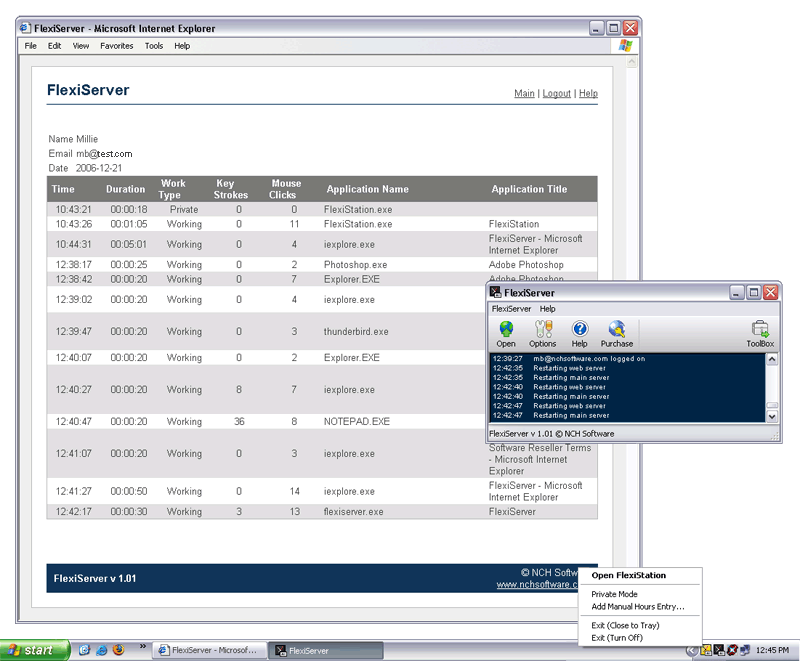Select Open FlexiStation in context menu
The height and width of the screenshot is (661, 800).
(628, 575)
